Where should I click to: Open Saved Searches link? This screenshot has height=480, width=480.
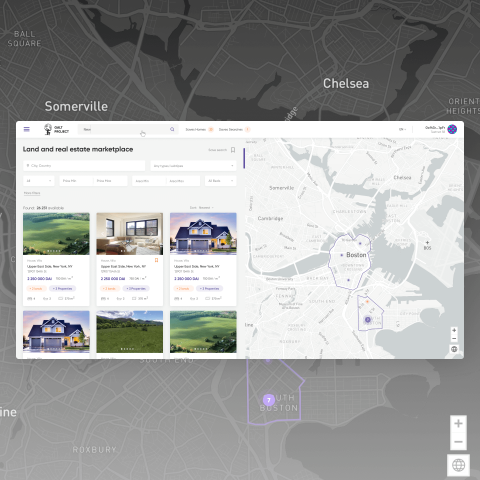(234, 129)
